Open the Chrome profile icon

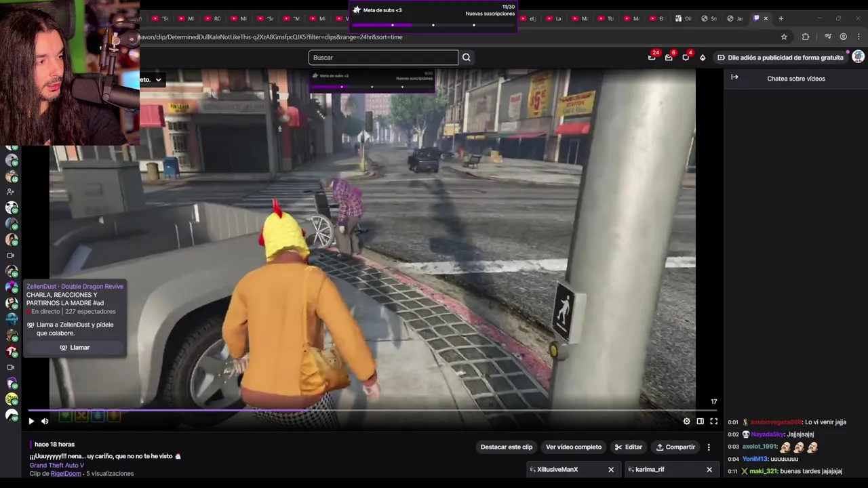point(843,37)
